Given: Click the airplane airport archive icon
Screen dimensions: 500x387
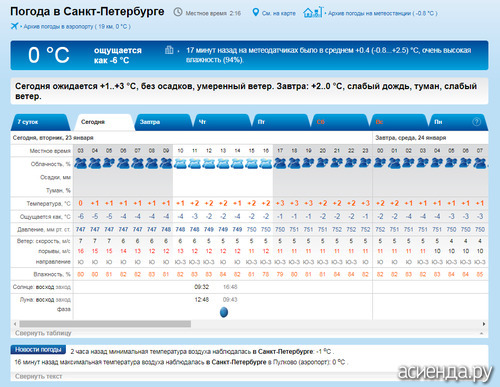Looking at the screenshot, I should click(14, 26).
